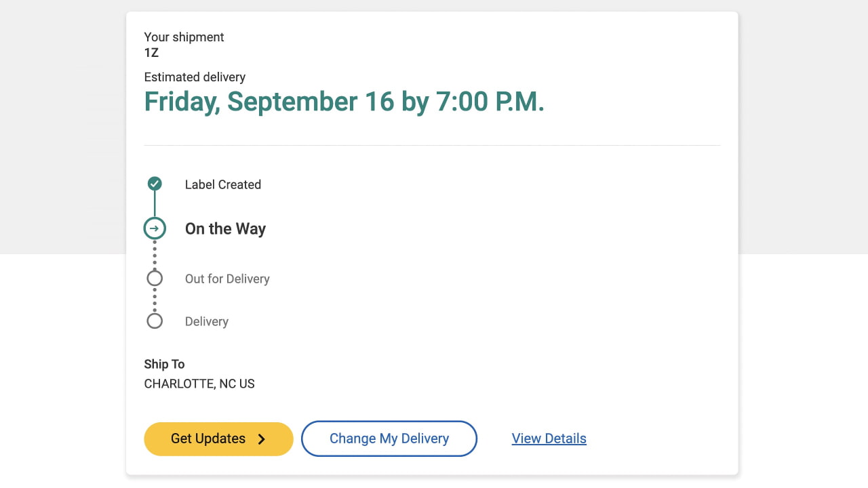Click the dotted line above the Delivery marker
The height and width of the screenshot is (488, 868).
click(155, 300)
